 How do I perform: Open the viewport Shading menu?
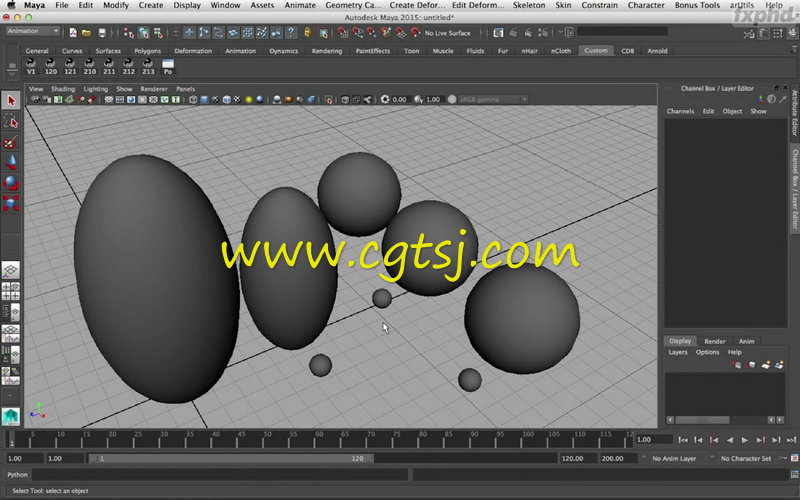coord(63,89)
